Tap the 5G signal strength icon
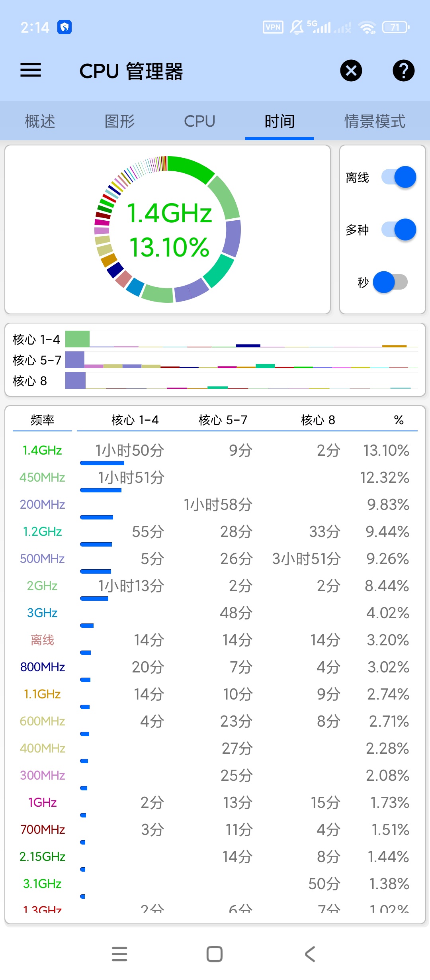Screen dimensions: 430x980 319,27
